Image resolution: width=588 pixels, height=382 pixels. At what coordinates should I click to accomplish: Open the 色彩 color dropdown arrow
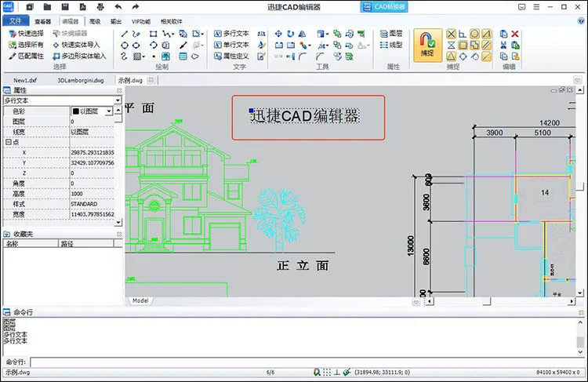[109, 111]
